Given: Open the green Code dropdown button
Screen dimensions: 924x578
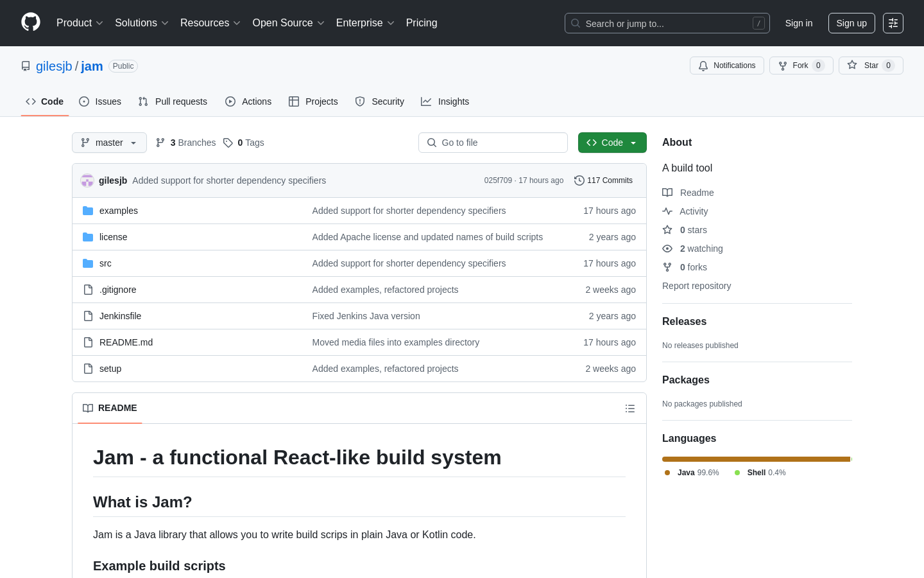Looking at the screenshot, I should tap(612, 143).
